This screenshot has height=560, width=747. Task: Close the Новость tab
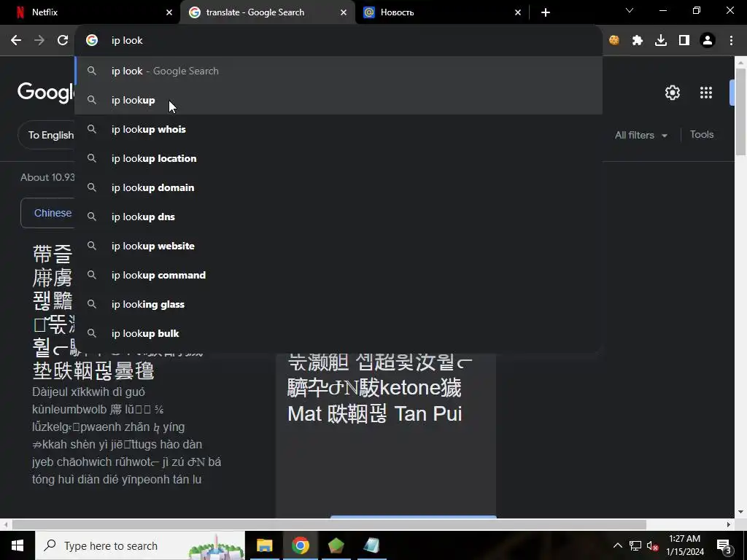518,12
